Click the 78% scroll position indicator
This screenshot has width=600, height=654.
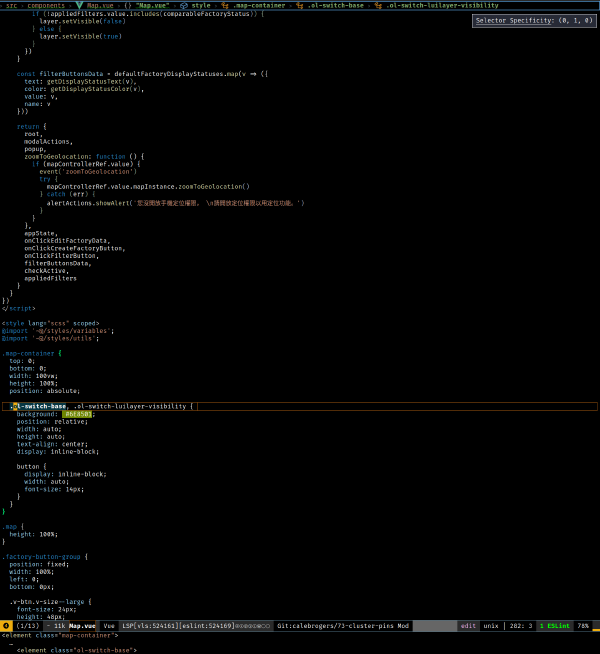[583, 626]
